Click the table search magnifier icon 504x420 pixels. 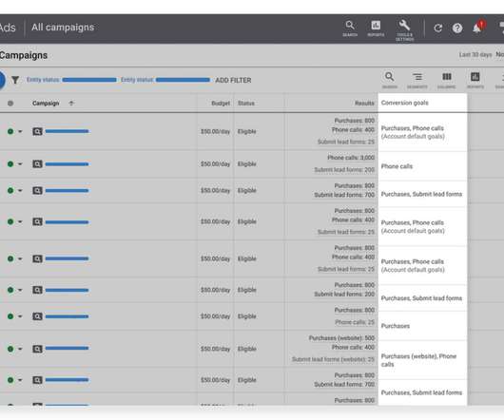tap(390, 80)
